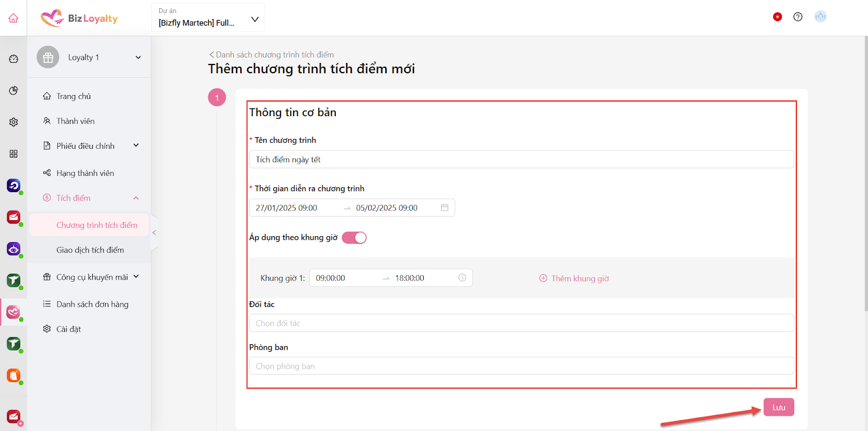868x431 pixels.
Task: Click Thêm khung giờ link
Action: 580,278
